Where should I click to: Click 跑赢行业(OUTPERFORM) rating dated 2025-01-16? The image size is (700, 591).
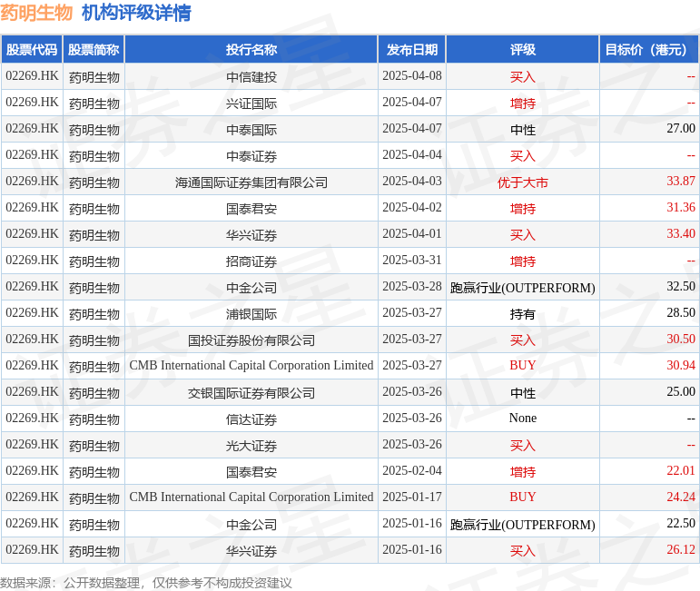(523, 525)
